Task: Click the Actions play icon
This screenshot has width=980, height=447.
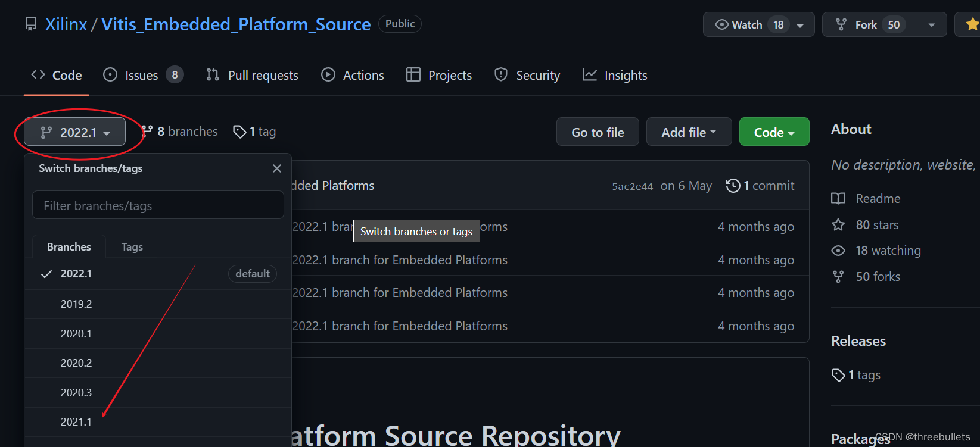Action: click(328, 74)
